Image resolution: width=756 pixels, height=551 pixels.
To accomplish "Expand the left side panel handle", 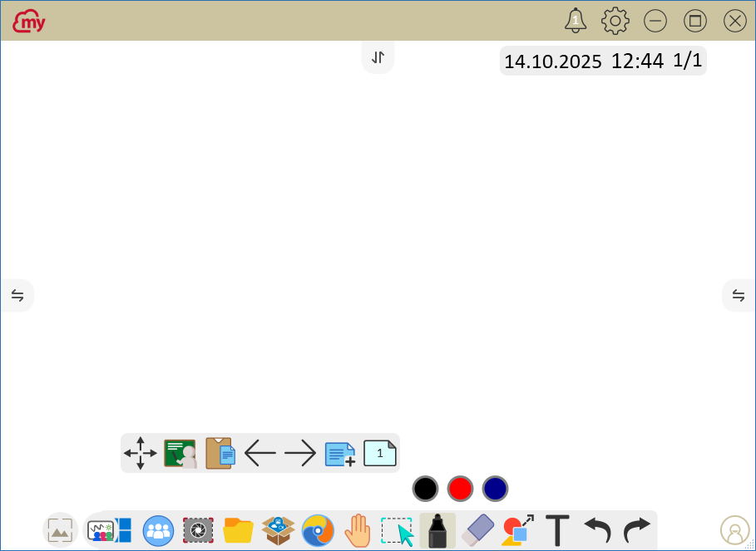I will 17,295.
